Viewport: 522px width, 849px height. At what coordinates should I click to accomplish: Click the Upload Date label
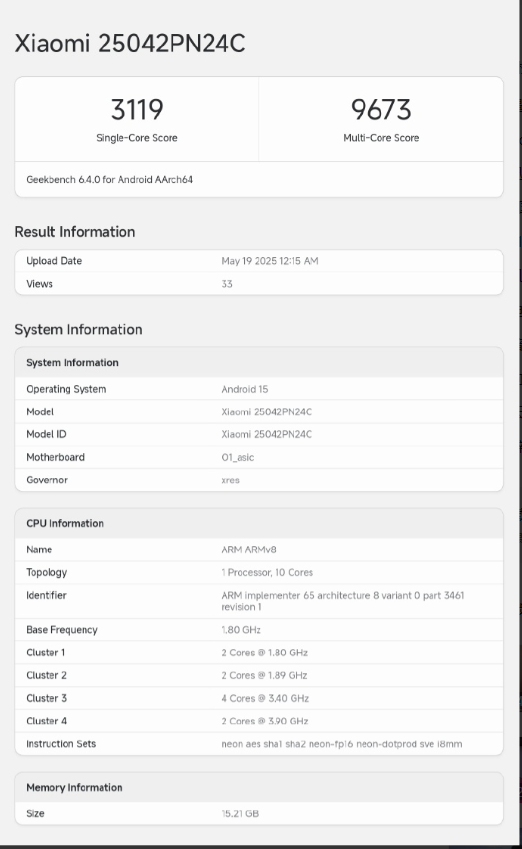pyautogui.click(x=54, y=261)
